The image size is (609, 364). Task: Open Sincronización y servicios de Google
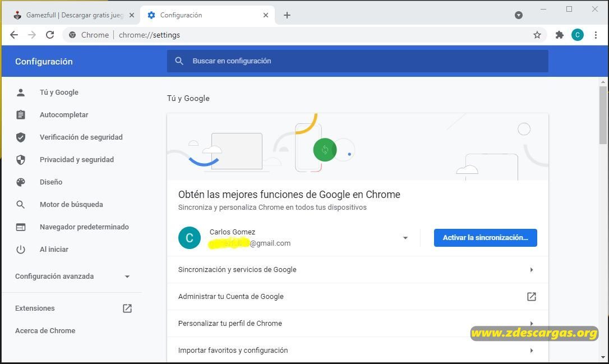coord(358,270)
